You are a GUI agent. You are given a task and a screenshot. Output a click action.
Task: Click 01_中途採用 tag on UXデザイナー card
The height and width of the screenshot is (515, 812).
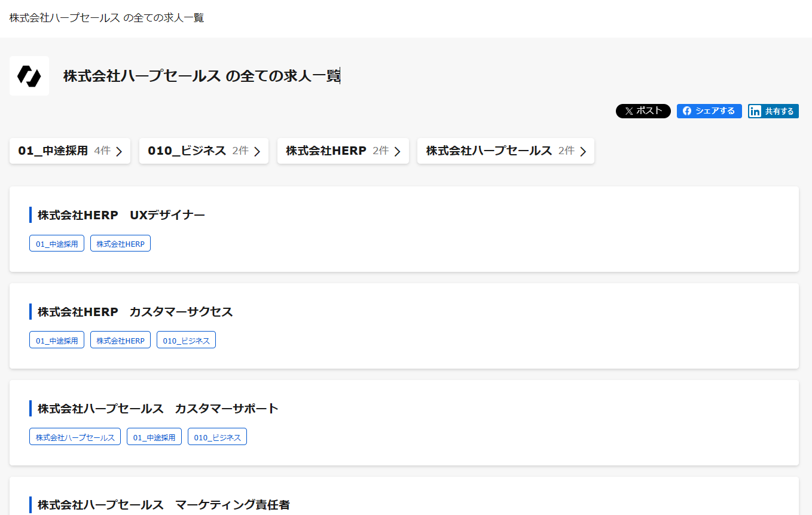coord(57,243)
